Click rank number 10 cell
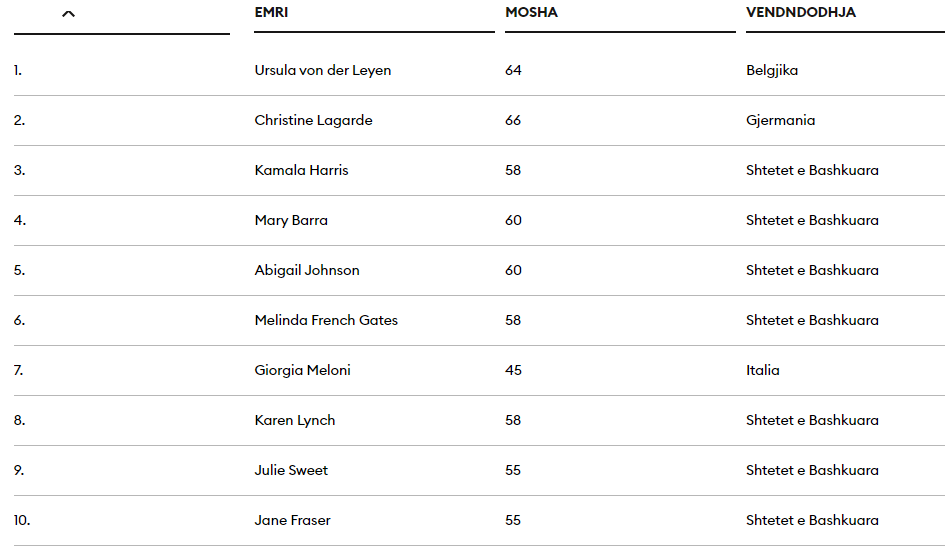 coord(22,521)
